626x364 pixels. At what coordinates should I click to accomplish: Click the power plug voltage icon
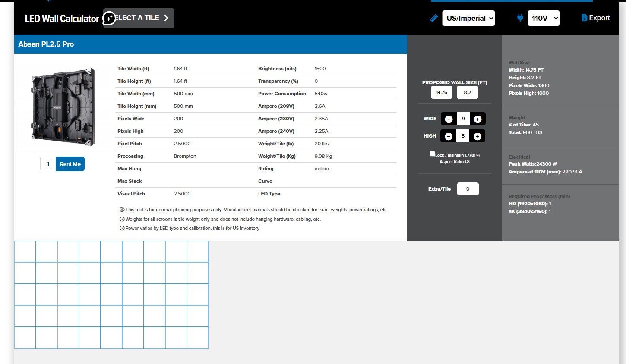coord(520,18)
